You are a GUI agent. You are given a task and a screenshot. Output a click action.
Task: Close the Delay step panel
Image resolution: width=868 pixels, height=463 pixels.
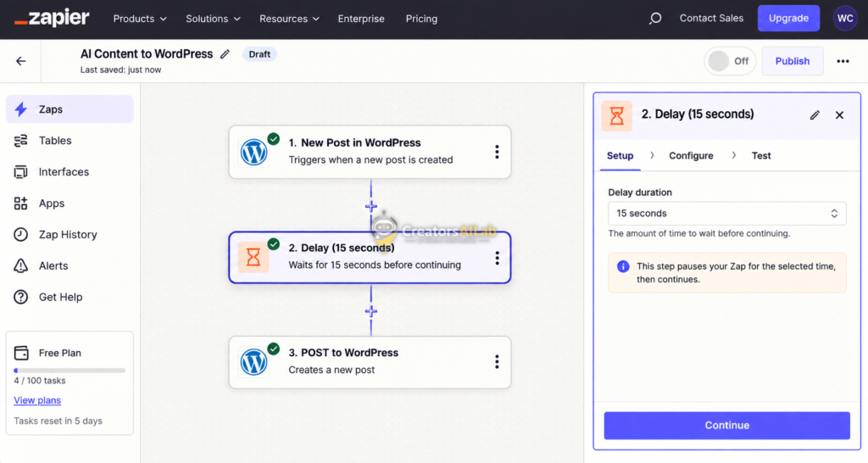[x=840, y=115]
